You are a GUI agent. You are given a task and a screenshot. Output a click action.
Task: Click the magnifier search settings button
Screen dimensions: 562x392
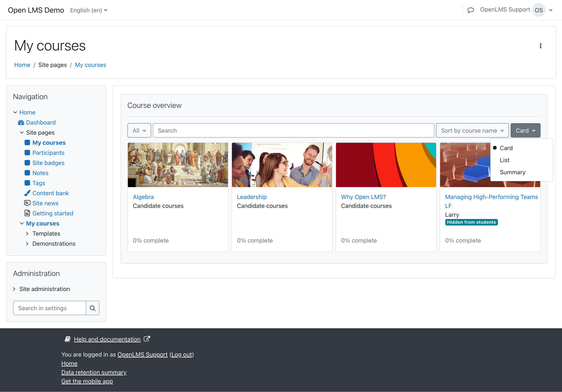point(93,308)
